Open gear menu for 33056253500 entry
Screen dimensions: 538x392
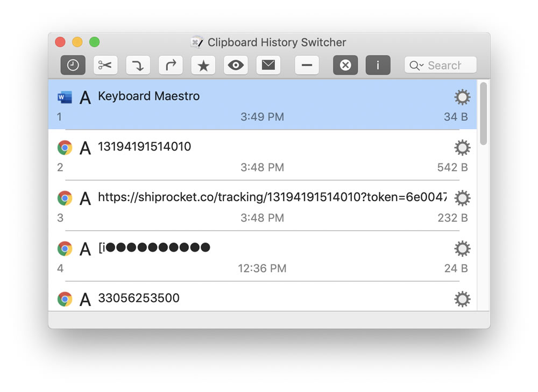[x=462, y=299]
